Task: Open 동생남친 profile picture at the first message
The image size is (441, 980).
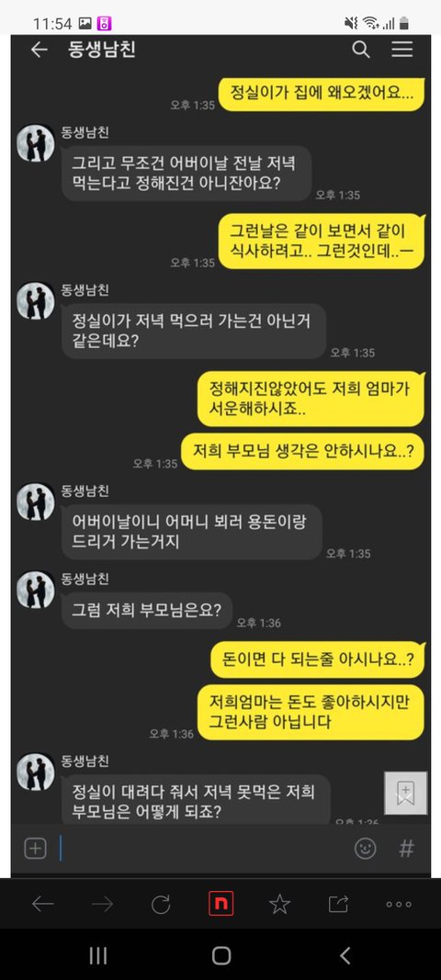Action: pos(36,142)
